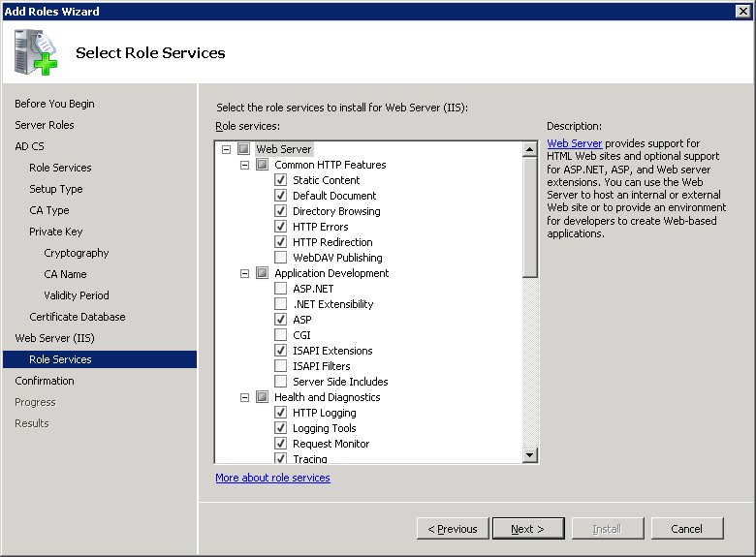
Task: Enable the WebDAV Publishing checkbox
Action: pyautogui.click(x=281, y=258)
